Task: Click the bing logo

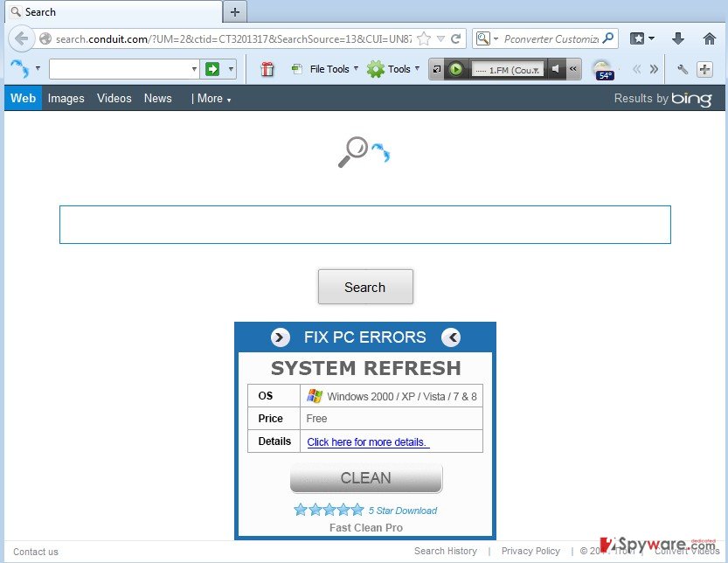Action: [691, 99]
